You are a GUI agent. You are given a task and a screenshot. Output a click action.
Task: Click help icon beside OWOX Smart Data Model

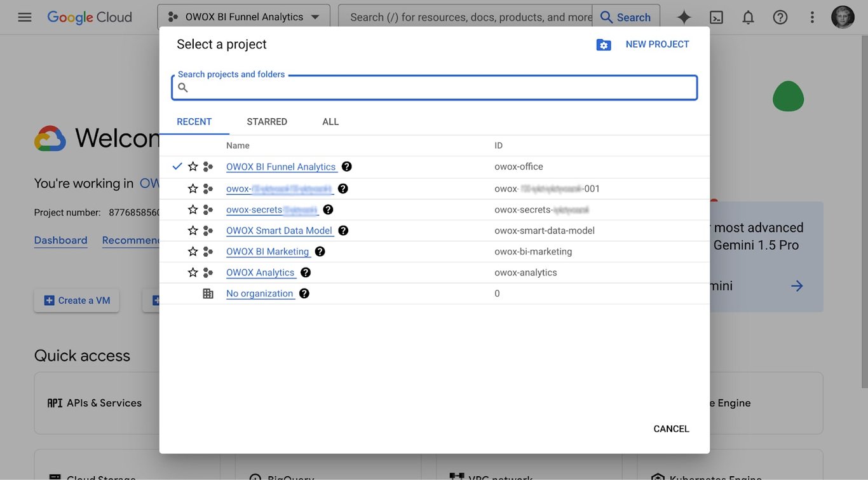[343, 230]
